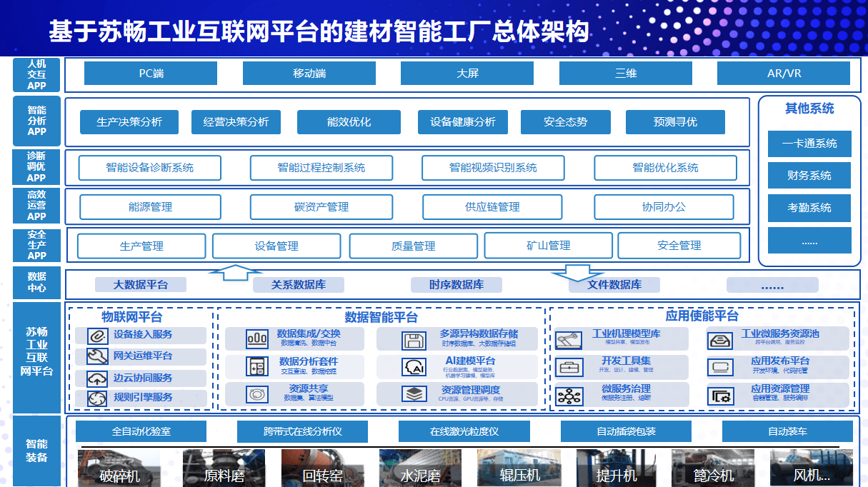This screenshot has height=487, width=868.
Task: Click the 其他系统 heading text
Action: tap(809, 109)
